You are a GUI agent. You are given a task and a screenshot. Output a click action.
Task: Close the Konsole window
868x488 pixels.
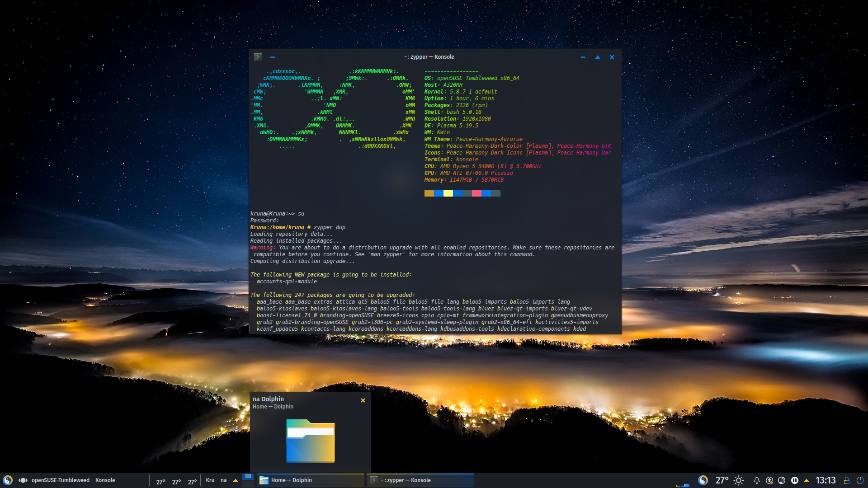click(x=612, y=57)
